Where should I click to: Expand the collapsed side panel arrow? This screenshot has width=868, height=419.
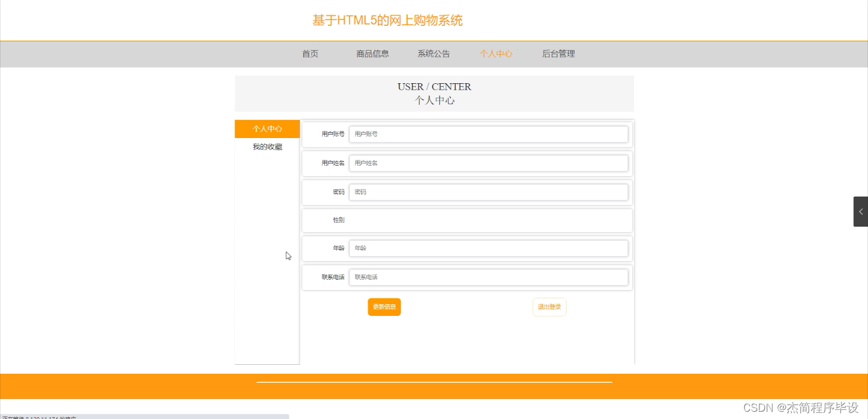861,212
